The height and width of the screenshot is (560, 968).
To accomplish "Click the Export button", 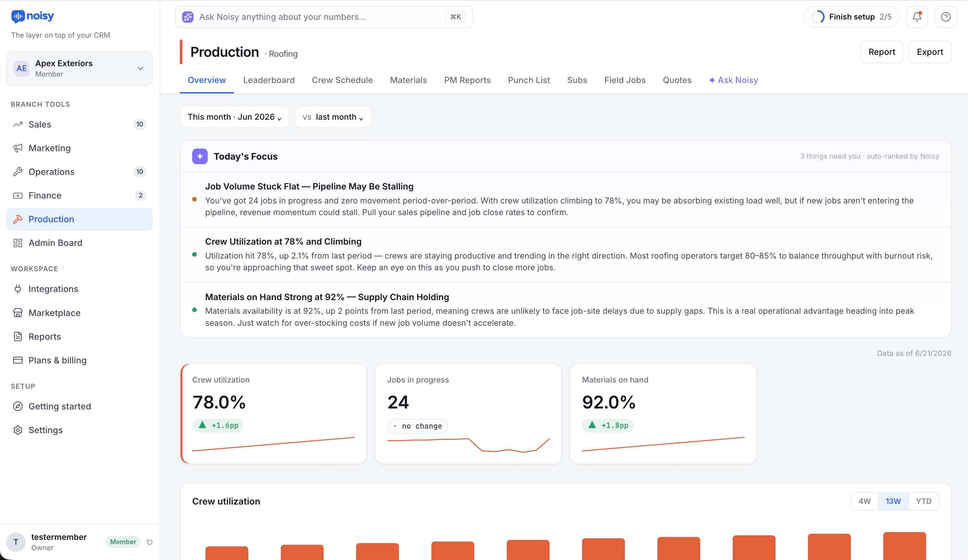I will pos(930,52).
